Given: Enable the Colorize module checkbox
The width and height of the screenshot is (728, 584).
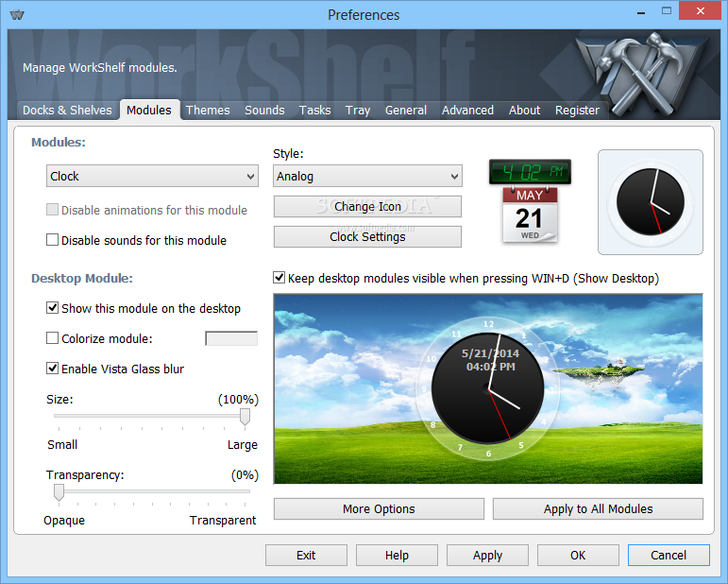Looking at the screenshot, I should (53, 338).
